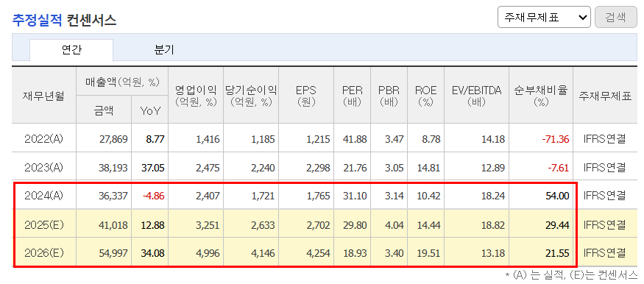
Task: Click PBR value 4.04
Action: [394, 225]
